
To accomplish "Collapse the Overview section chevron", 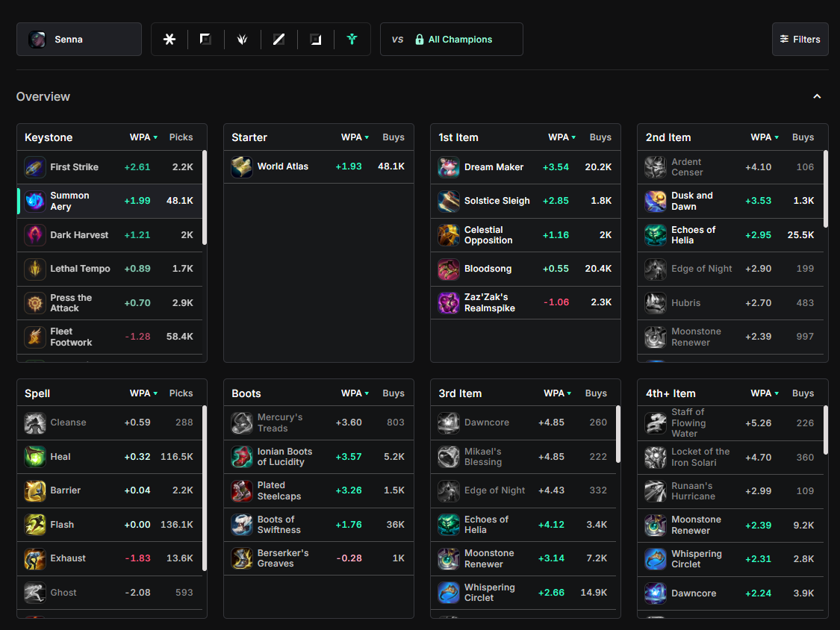I will coord(817,96).
